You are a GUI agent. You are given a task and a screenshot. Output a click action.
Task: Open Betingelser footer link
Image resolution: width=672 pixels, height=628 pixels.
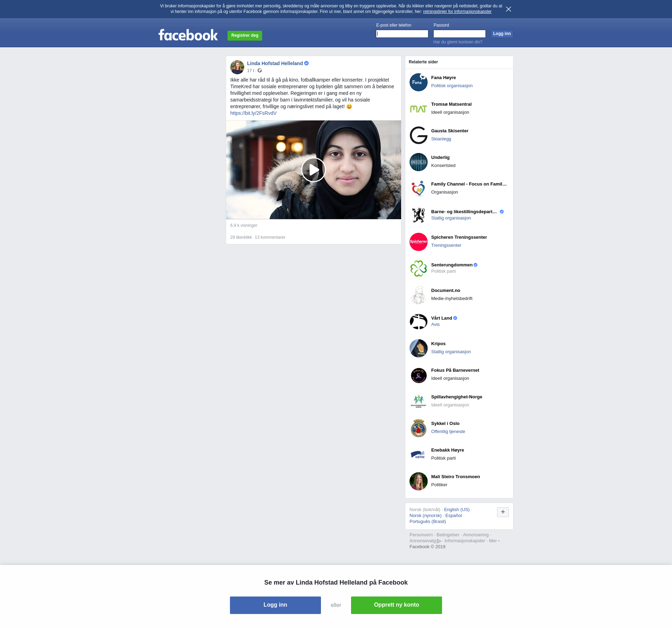pos(448,535)
